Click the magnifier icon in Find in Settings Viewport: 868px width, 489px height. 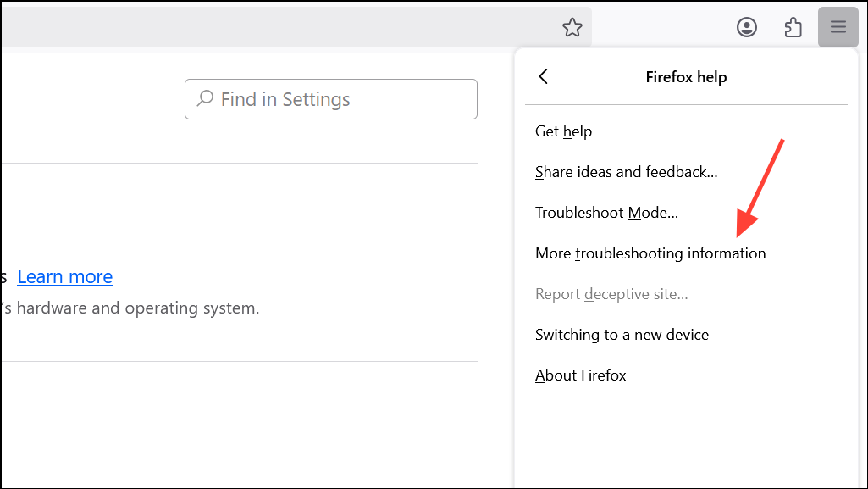[x=205, y=99]
